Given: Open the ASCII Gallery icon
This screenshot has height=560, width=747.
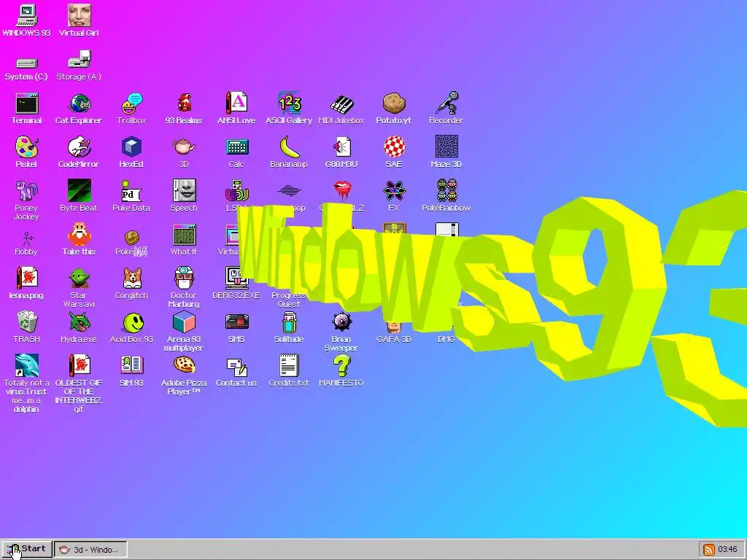Looking at the screenshot, I should tap(289, 104).
